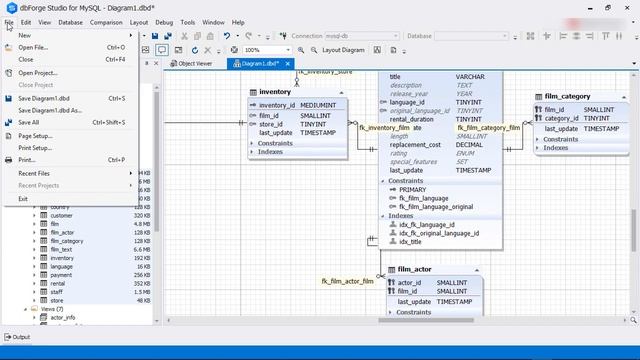Viewport: 640px width, 360px height.
Task: Collapse Indexes section of the film table
Action: tap(383, 216)
